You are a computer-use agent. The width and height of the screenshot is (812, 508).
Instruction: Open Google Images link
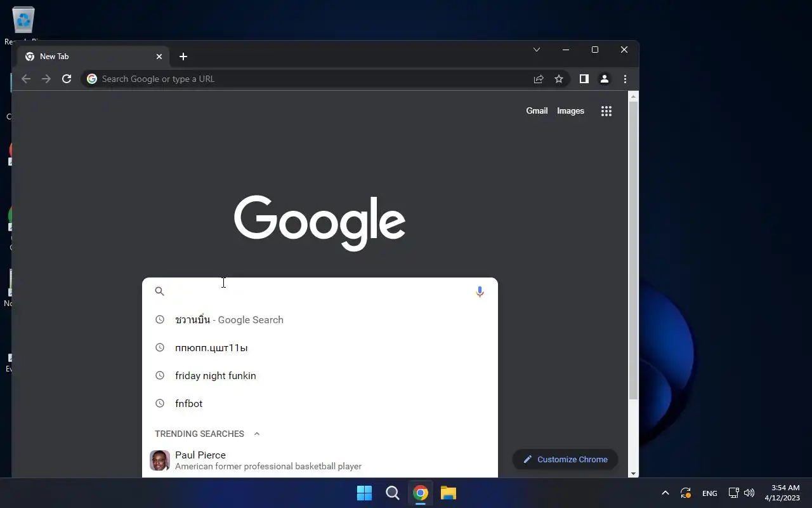pos(570,110)
